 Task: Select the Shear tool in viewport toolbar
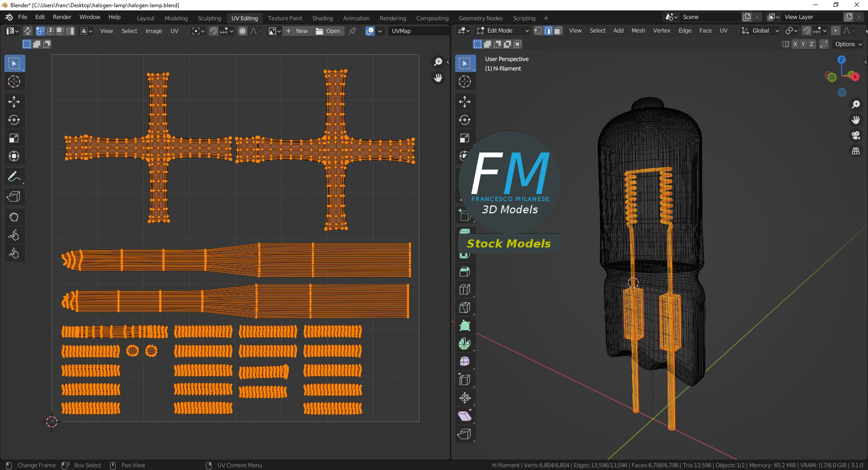465,416
